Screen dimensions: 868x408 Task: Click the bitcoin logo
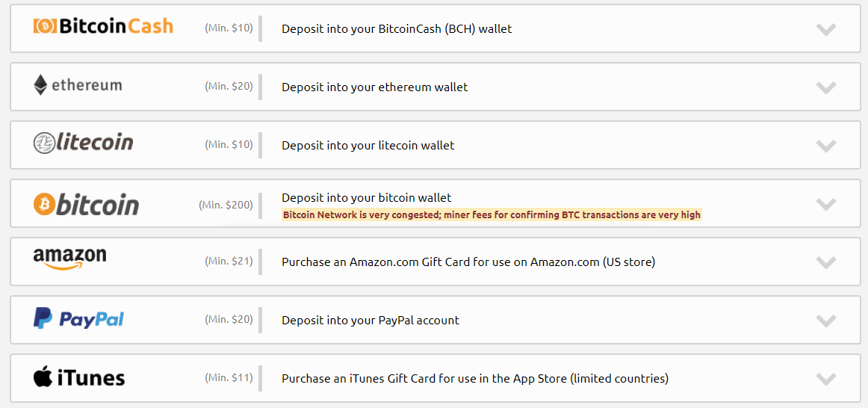click(86, 204)
